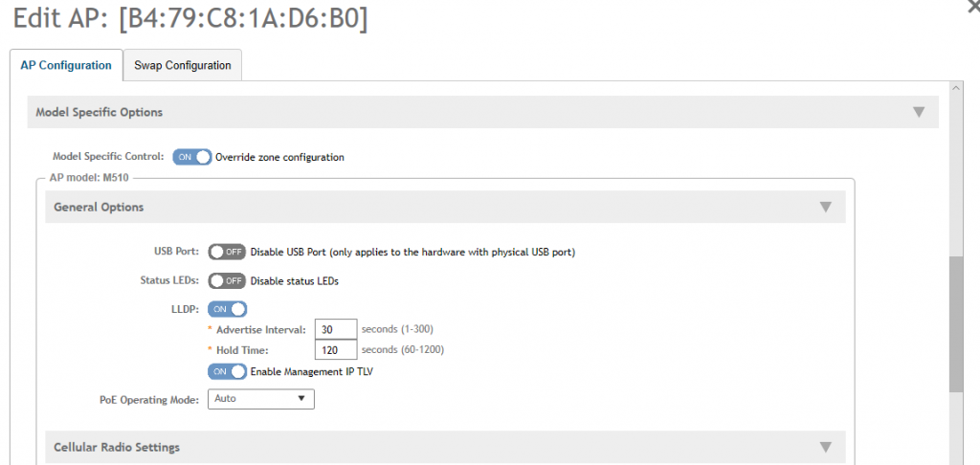Click the Model Specific Options section title

(100, 112)
